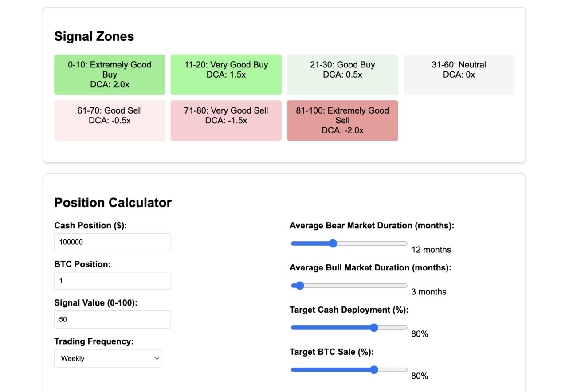Click the Average Bull Market Duration slider handle

[x=300, y=286]
